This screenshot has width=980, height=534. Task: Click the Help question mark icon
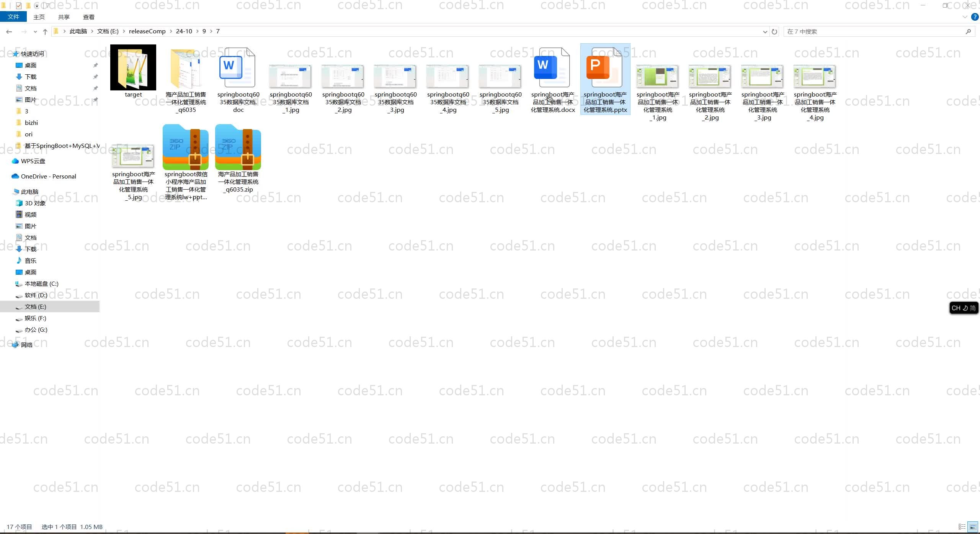pos(975,17)
